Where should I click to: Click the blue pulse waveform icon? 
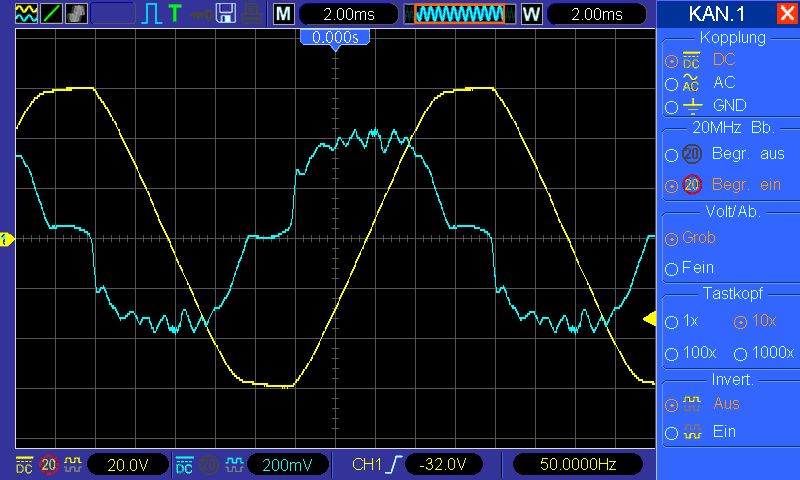(x=151, y=14)
